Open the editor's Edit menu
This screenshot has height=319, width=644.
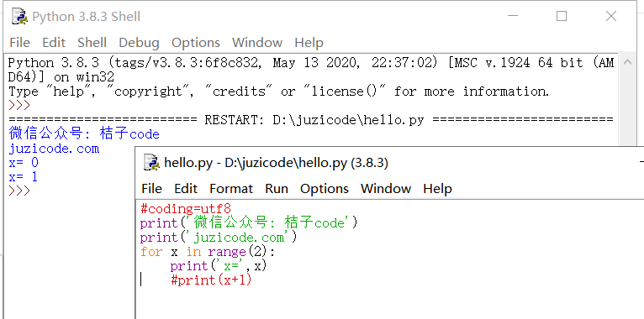pyautogui.click(x=186, y=189)
